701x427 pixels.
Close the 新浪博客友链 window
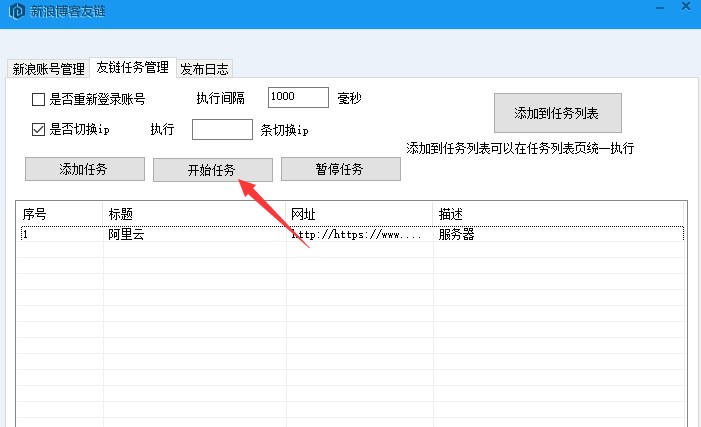pyautogui.click(x=686, y=6)
